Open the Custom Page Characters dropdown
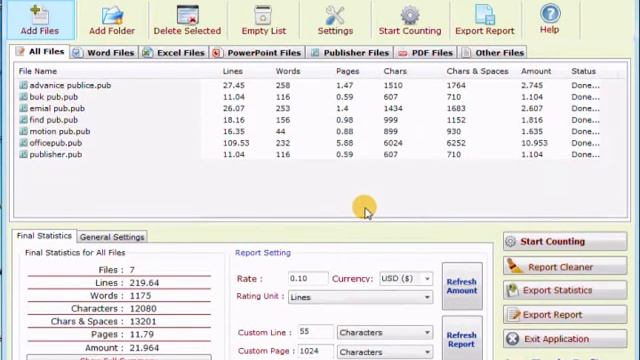This screenshot has height=360, width=640. coord(384,351)
